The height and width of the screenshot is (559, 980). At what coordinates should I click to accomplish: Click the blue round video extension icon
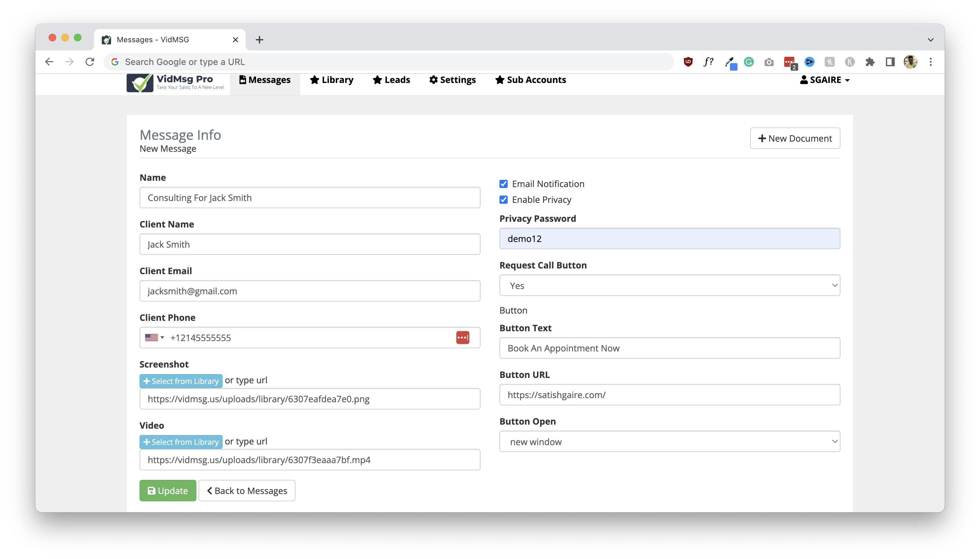[810, 62]
